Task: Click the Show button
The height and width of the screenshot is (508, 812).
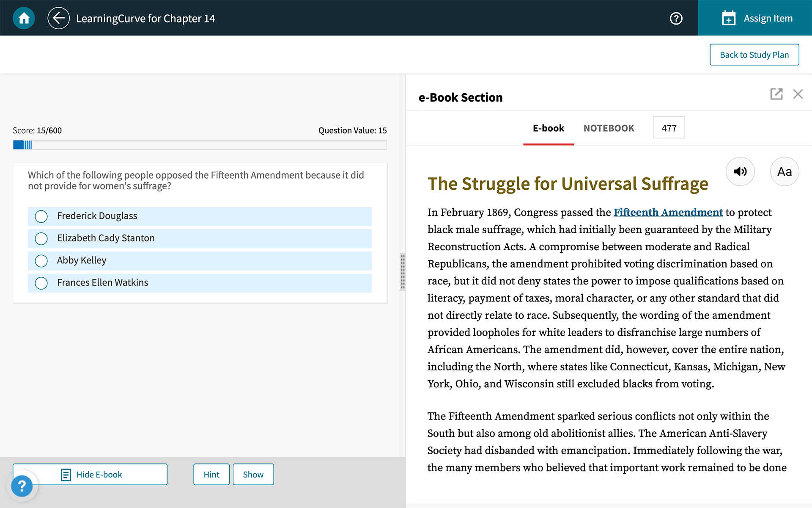Action: point(252,474)
